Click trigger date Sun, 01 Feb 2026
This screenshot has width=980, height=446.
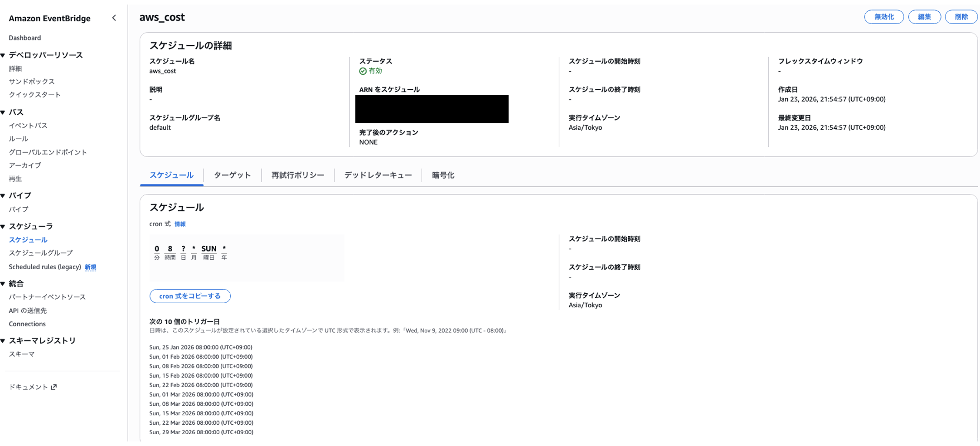pyautogui.click(x=201, y=357)
